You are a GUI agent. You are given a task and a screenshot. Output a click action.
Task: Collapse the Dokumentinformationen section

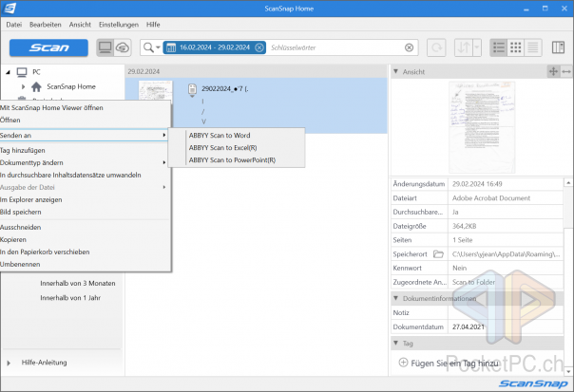click(x=395, y=298)
